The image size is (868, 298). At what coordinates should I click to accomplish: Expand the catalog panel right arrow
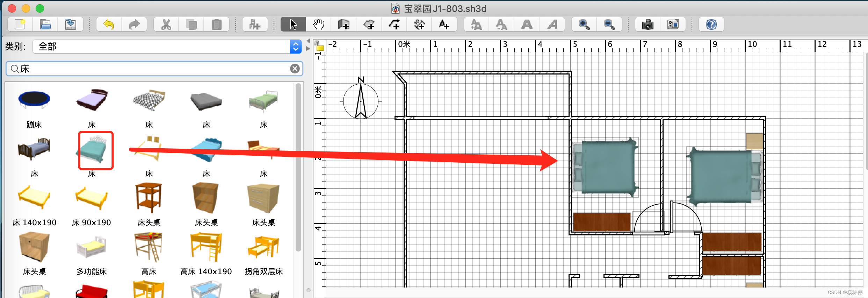coord(308,49)
